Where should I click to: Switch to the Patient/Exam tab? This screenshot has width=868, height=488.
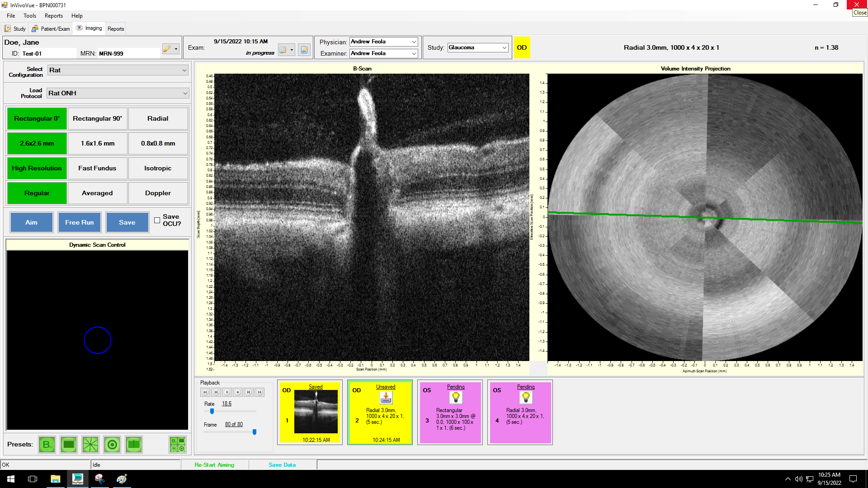click(51, 28)
